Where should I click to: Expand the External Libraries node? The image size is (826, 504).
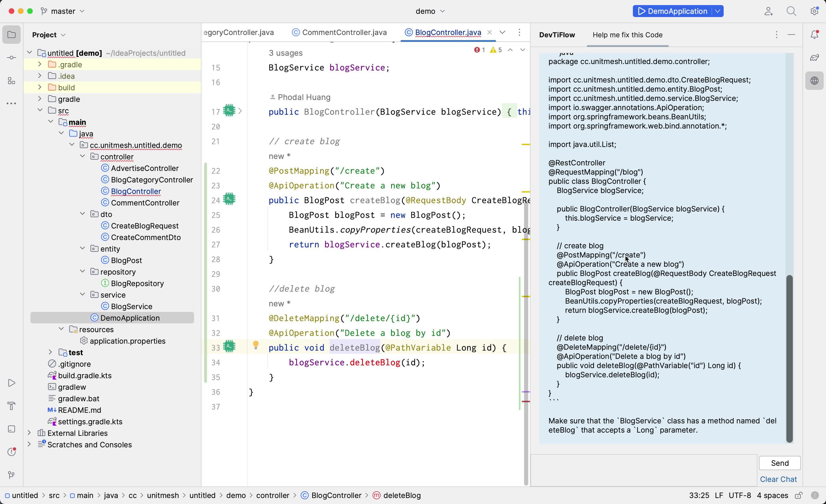coord(29,433)
